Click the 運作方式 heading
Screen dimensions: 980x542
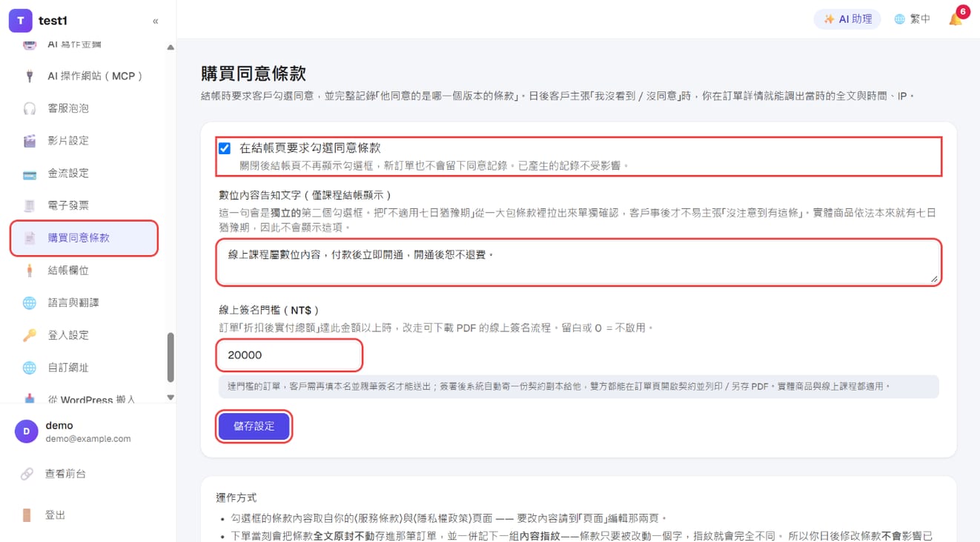[236, 498]
